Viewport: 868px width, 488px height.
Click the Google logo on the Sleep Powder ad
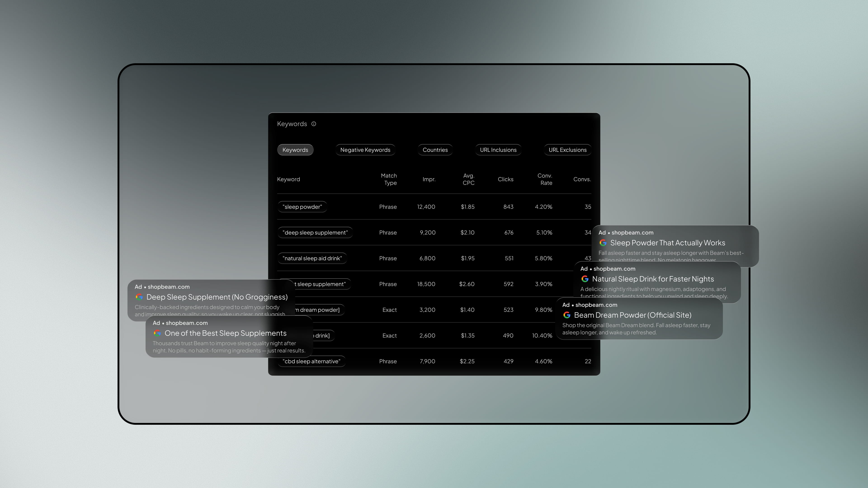pyautogui.click(x=603, y=243)
